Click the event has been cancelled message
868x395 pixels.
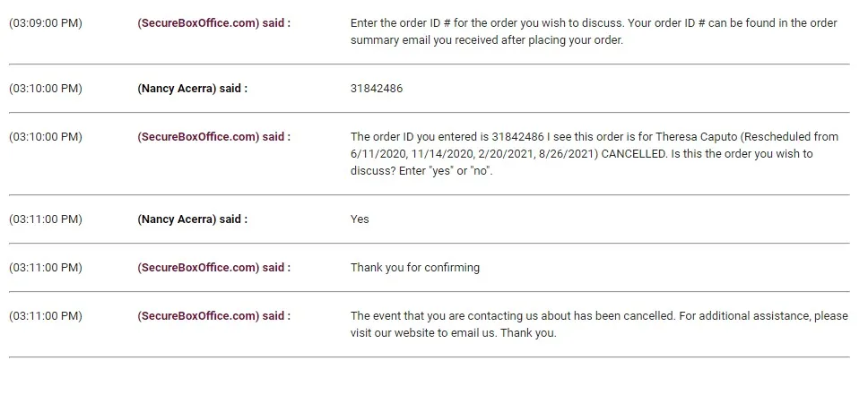pyautogui.click(x=599, y=324)
